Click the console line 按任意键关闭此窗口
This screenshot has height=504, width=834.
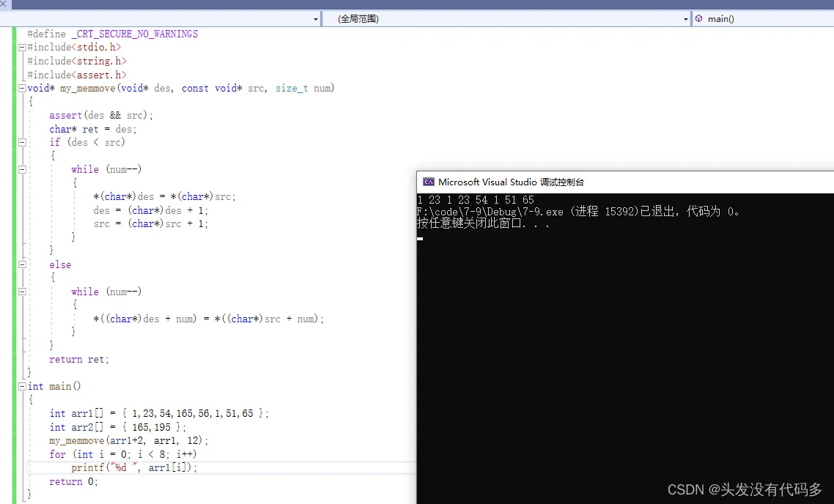pyautogui.click(x=483, y=223)
